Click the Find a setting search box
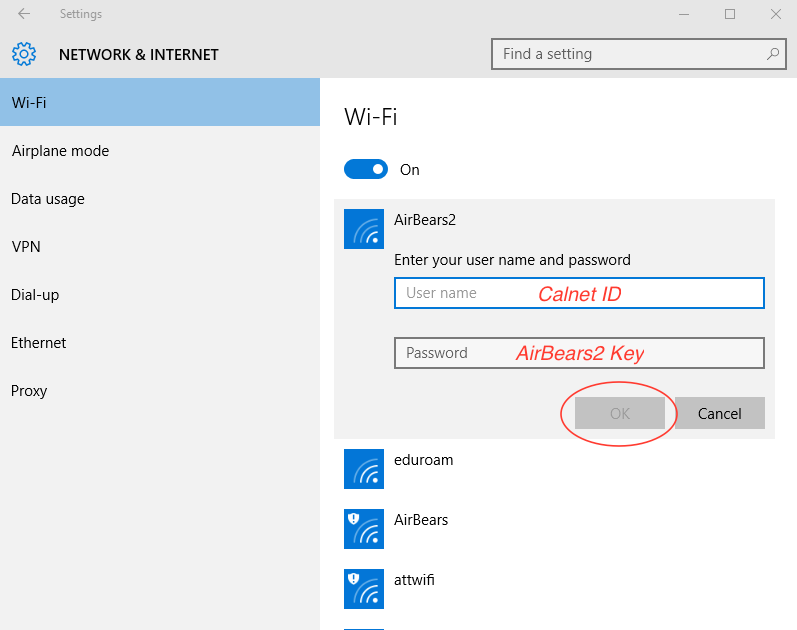797x630 pixels. pyautogui.click(x=638, y=54)
